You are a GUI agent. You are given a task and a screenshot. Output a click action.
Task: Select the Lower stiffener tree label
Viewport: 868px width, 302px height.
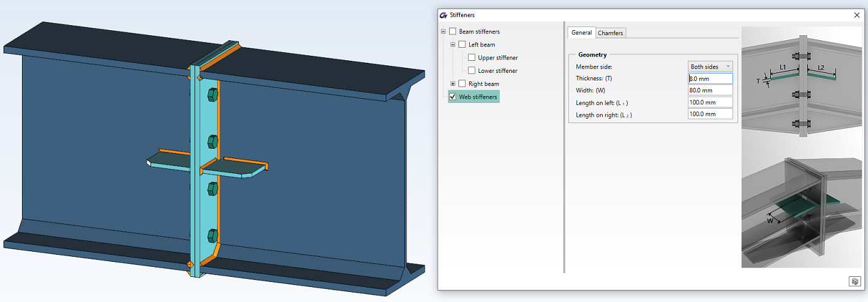[498, 71]
